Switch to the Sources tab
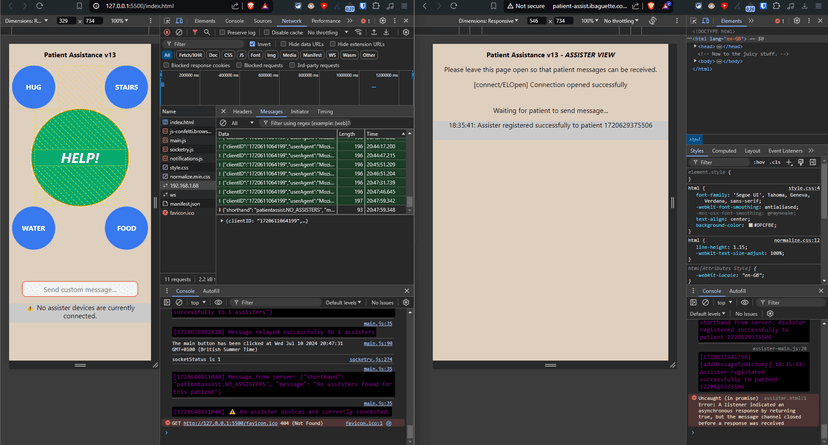828x445 pixels. point(262,21)
